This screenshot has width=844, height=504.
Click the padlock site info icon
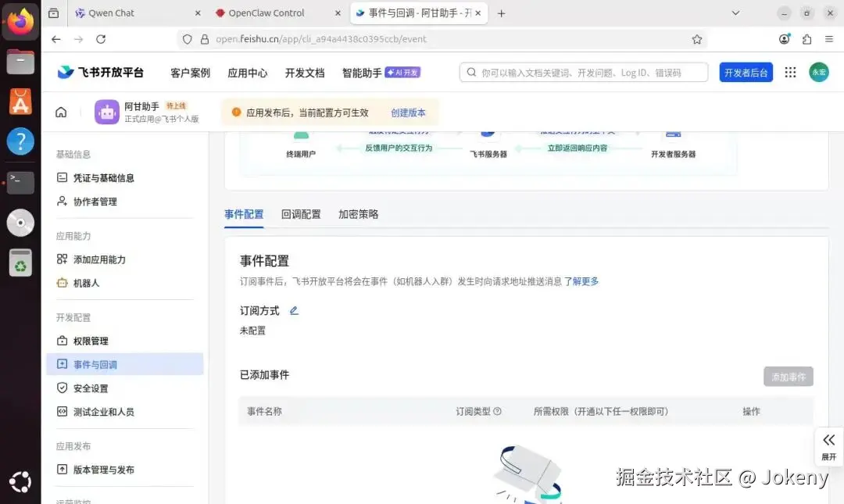(205, 39)
